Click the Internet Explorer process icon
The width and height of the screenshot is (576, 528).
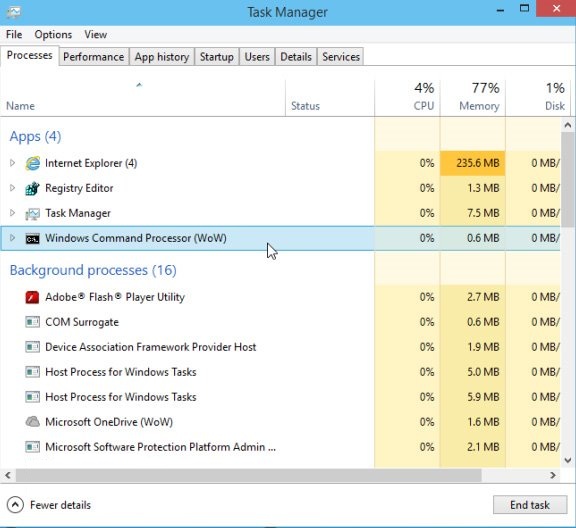tap(32, 163)
